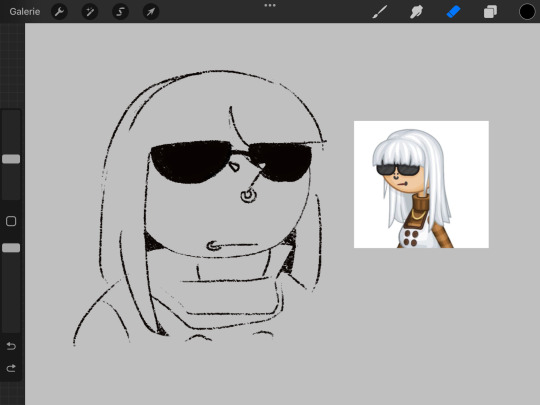Open the black color picker swatch
Image resolution: width=540 pixels, height=405 pixels.
click(x=527, y=12)
